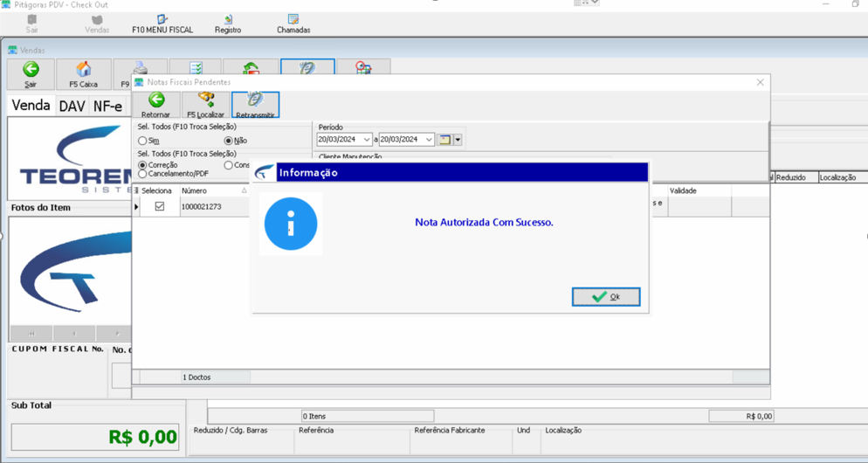
Task: Switch to the DAV tab
Action: [72, 106]
